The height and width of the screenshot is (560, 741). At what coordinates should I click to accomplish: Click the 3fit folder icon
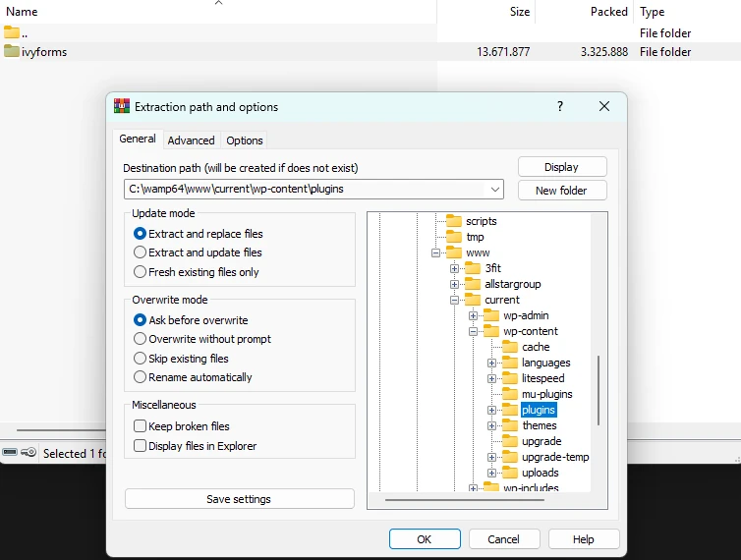tap(473, 268)
